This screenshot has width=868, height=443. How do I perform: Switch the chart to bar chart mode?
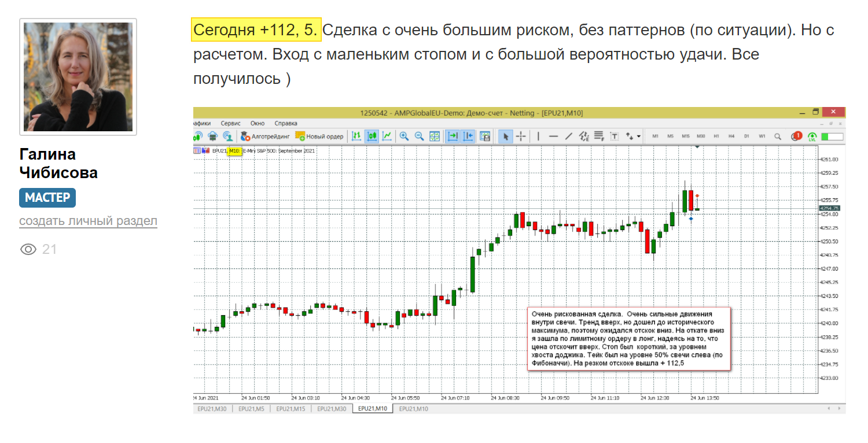pos(356,136)
